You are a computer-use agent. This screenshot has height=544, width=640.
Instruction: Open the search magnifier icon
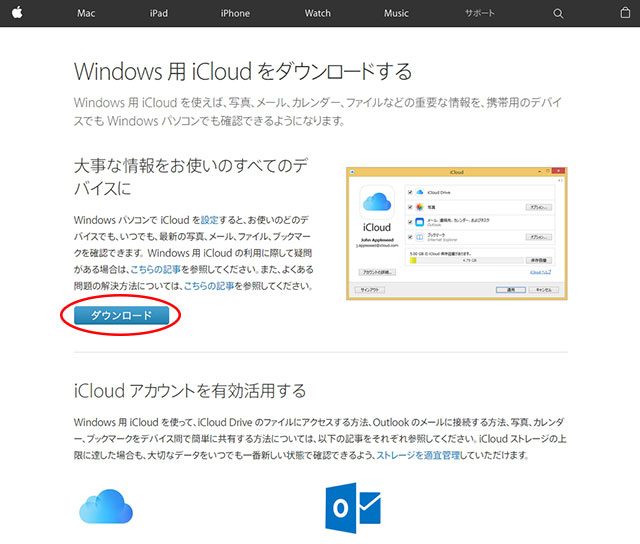coord(558,13)
